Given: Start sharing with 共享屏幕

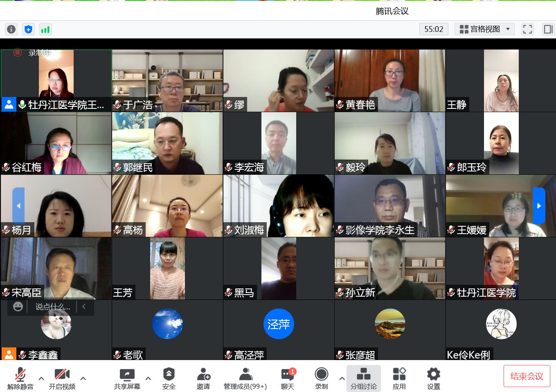Looking at the screenshot, I should [127, 378].
